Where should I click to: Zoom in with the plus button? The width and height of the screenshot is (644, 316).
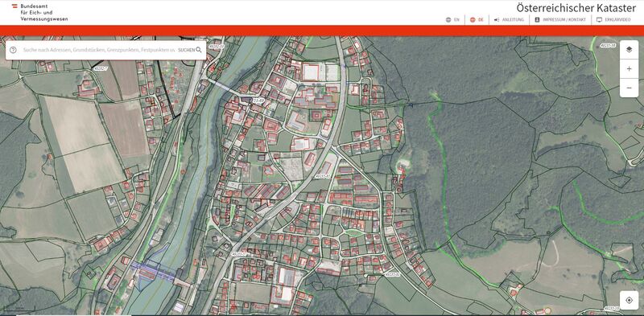coord(629,69)
